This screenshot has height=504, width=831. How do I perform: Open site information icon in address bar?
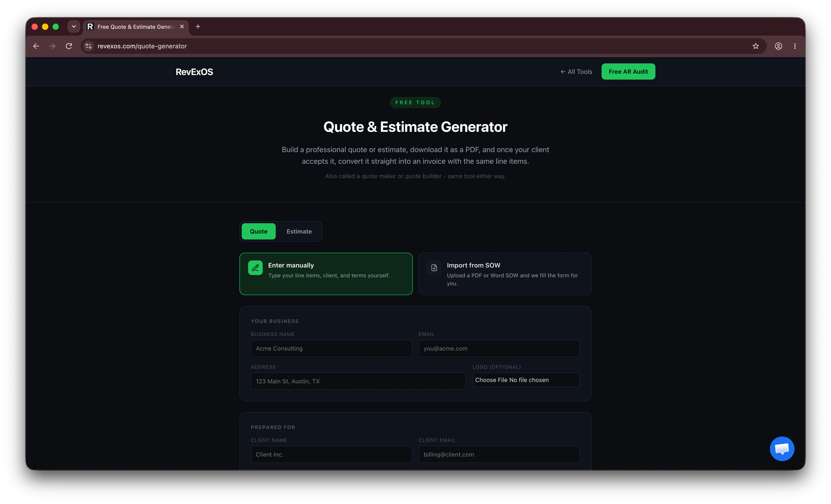pos(88,46)
